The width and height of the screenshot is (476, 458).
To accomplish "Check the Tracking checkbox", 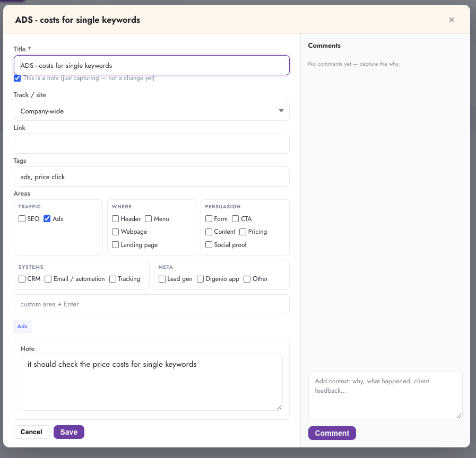I will tap(112, 279).
